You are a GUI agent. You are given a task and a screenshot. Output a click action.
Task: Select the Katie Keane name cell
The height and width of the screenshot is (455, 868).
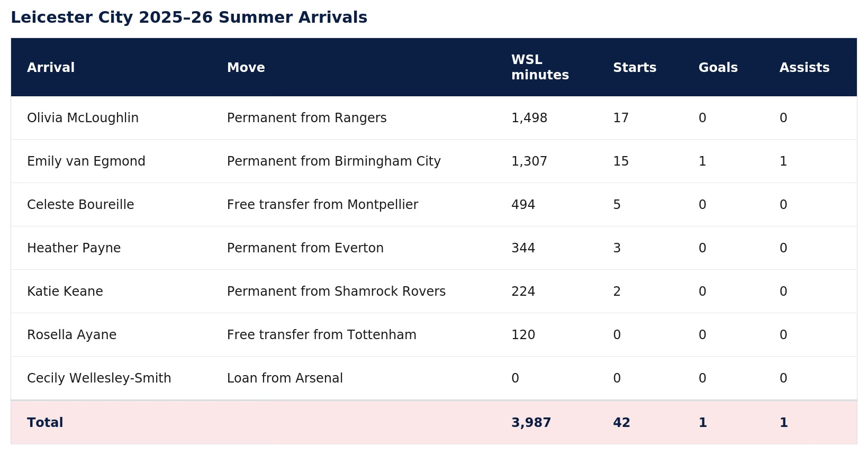point(65,292)
